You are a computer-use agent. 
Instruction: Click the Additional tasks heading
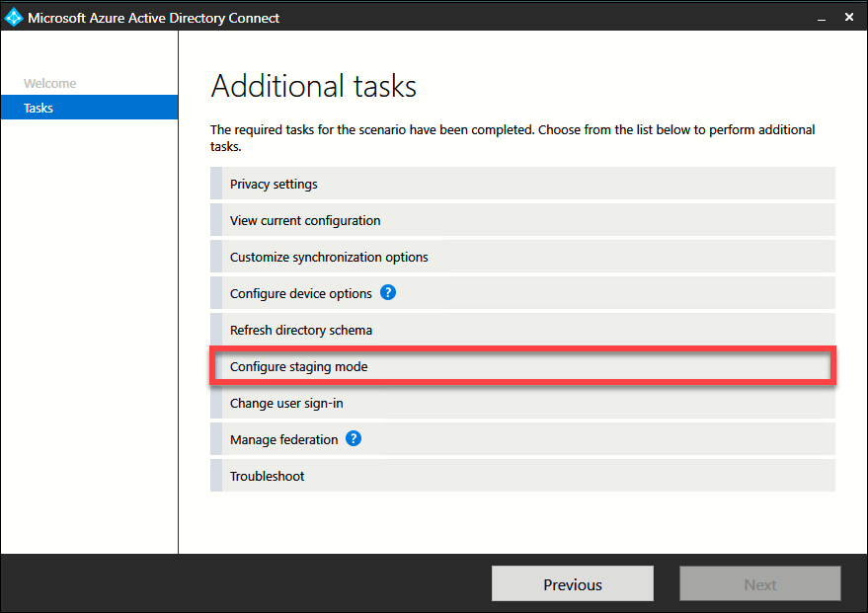(313, 86)
